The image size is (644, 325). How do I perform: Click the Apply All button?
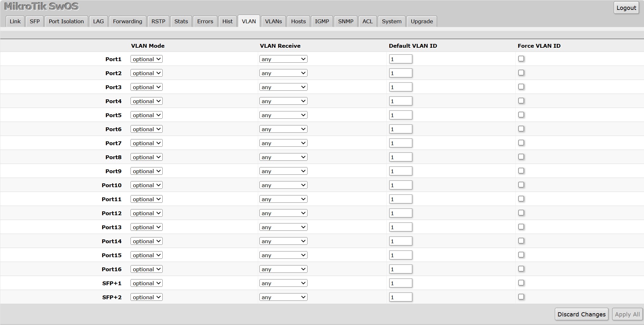627,314
